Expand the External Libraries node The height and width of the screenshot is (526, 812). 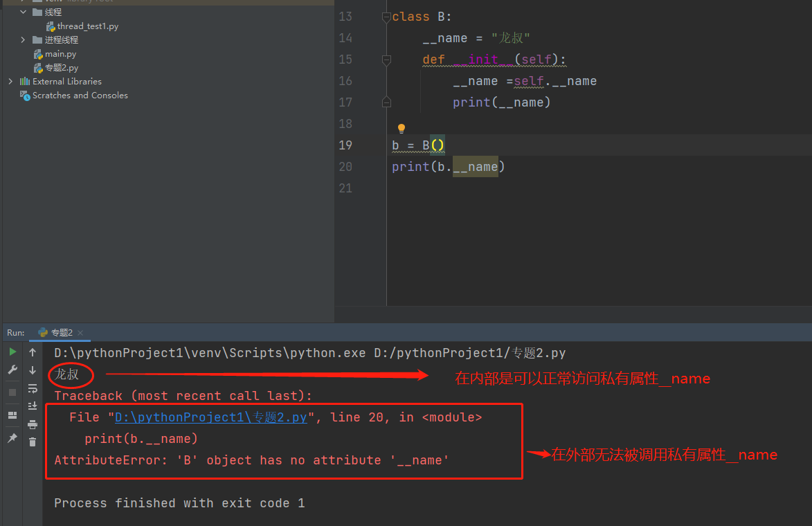(x=10, y=82)
